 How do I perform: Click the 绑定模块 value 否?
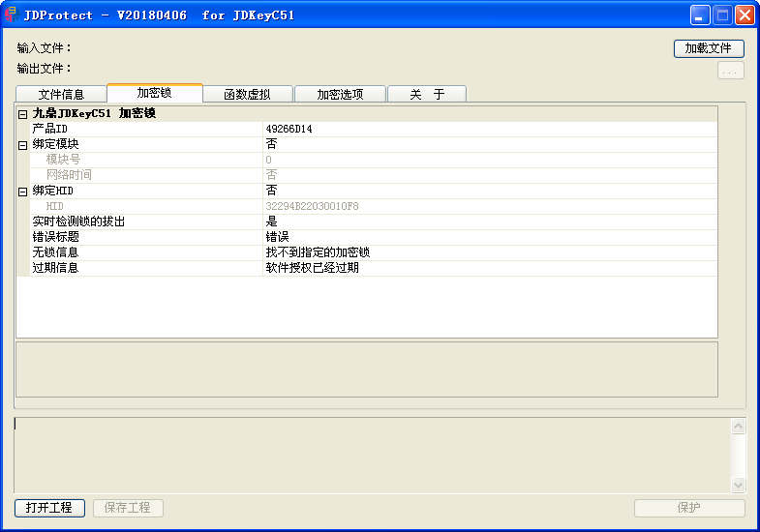click(x=271, y=144)
